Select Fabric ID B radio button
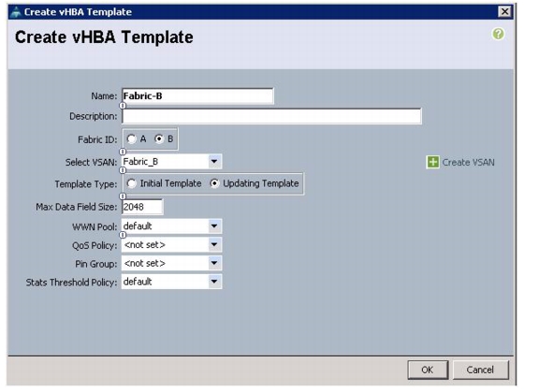 point(159,139)
